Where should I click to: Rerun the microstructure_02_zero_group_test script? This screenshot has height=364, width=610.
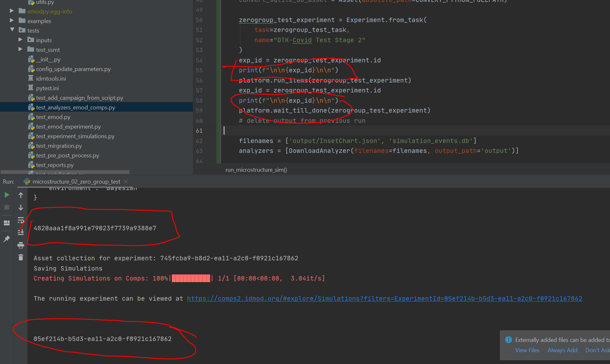pos(6,194)
